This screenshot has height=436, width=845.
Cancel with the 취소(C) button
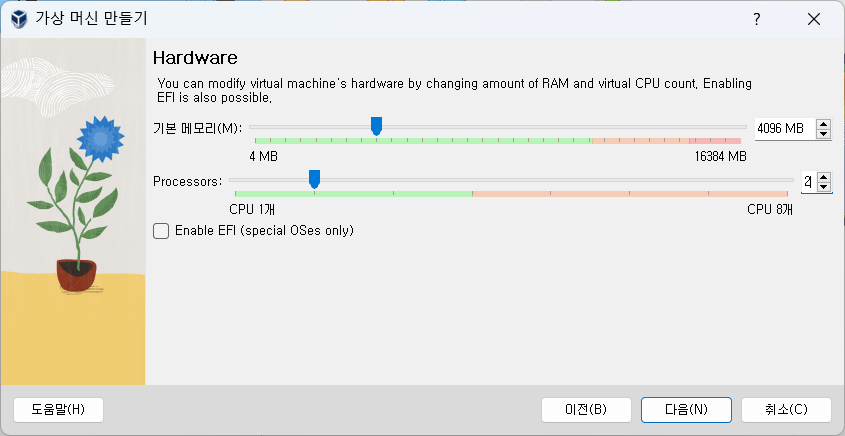786,410
